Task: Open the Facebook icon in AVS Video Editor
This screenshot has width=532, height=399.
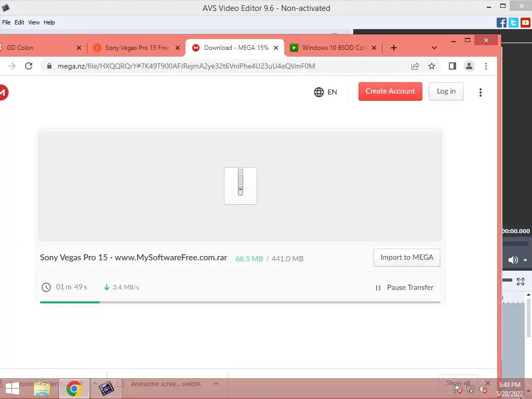Action: 501,23
